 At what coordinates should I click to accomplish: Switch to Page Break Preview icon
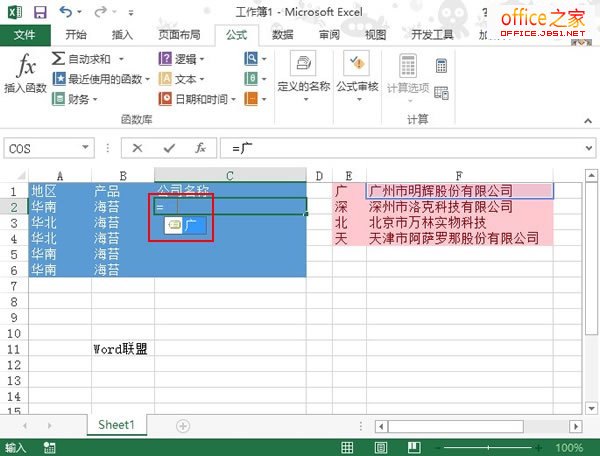[414, 447]
